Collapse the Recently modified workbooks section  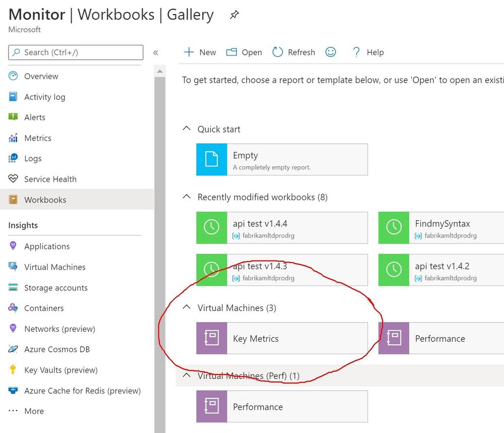coord(187,197)
